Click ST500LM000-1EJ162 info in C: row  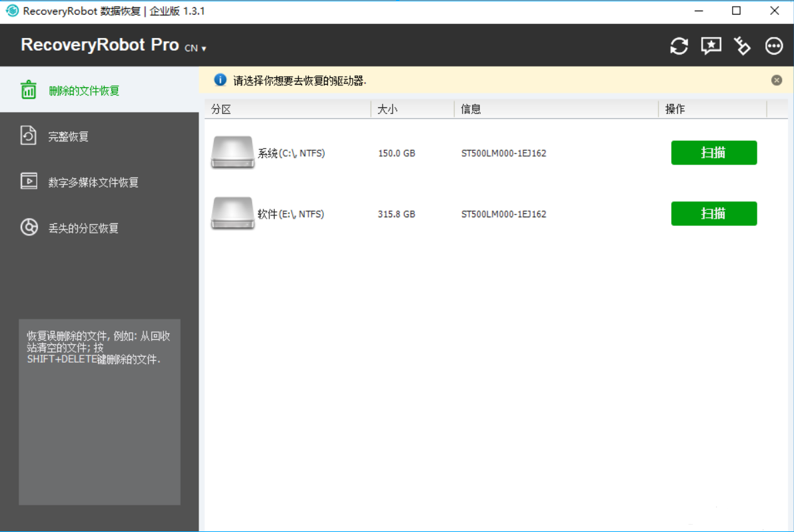503,153
